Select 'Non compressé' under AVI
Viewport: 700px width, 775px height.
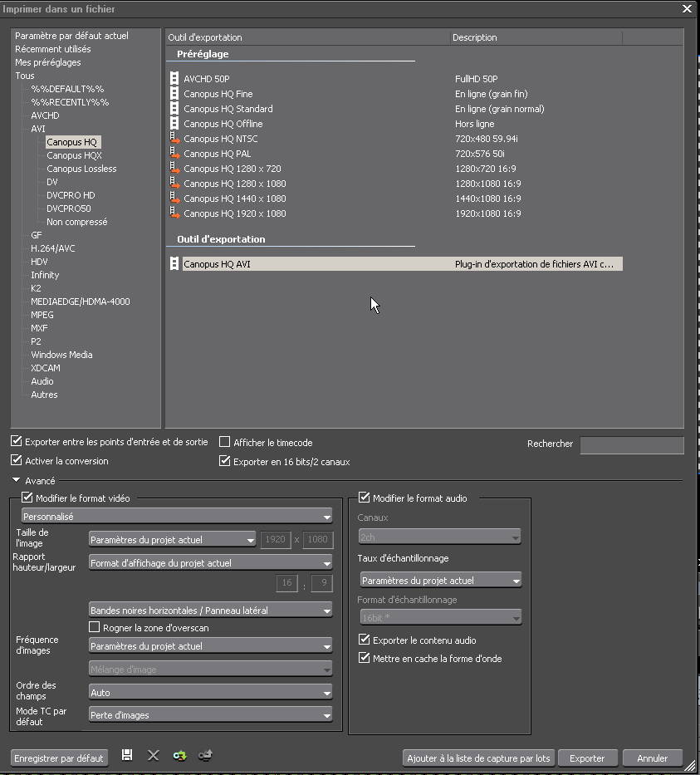(76, 222)
